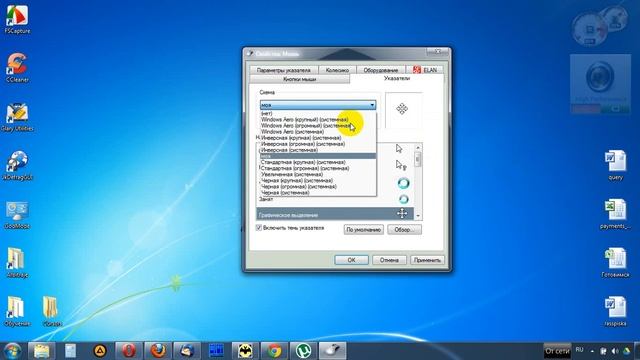Choose Инверсная (огромная) (системная) scheme
640x360 pixels.
[318, 144]
